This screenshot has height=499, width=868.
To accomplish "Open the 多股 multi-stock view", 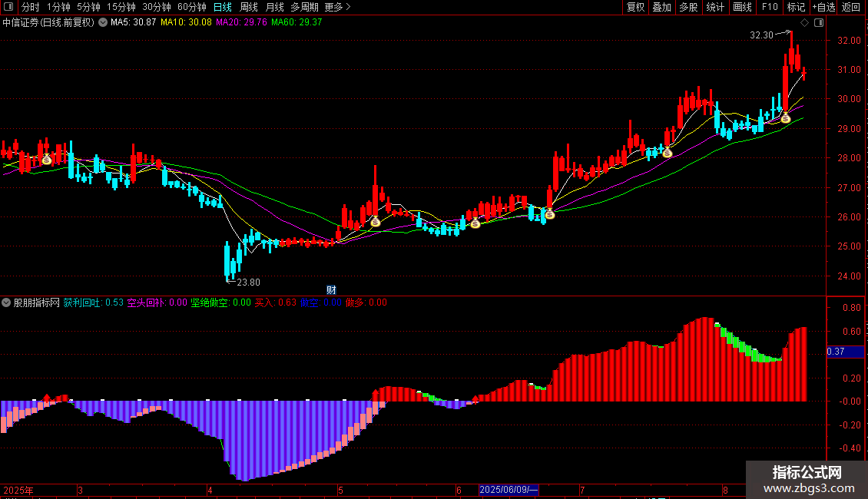I will click(689, 7).
